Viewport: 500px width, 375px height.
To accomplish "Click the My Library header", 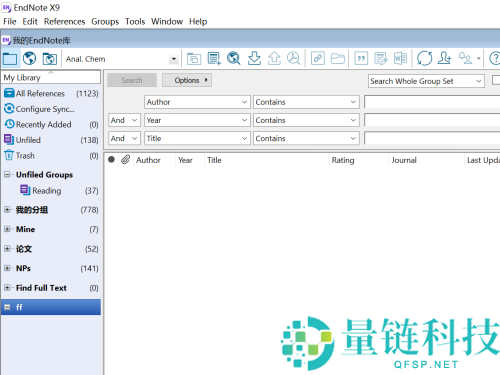I will point(51,77).
